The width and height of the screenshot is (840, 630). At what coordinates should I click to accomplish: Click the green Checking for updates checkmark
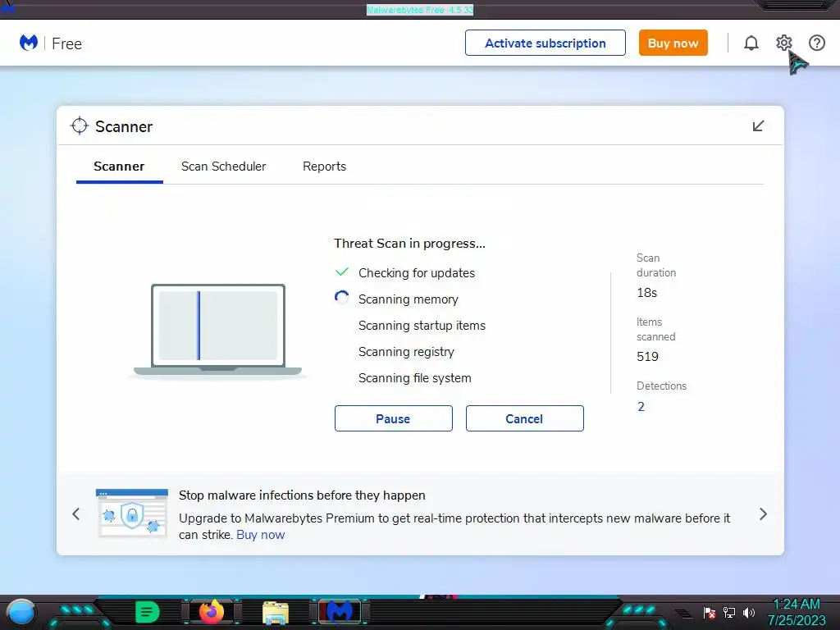[x=342, y=272]
